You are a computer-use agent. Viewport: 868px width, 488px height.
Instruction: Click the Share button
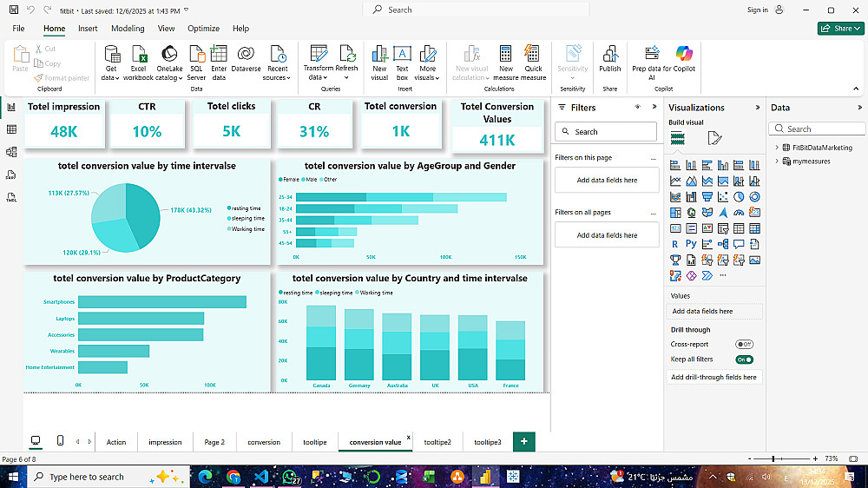(839, 29)
